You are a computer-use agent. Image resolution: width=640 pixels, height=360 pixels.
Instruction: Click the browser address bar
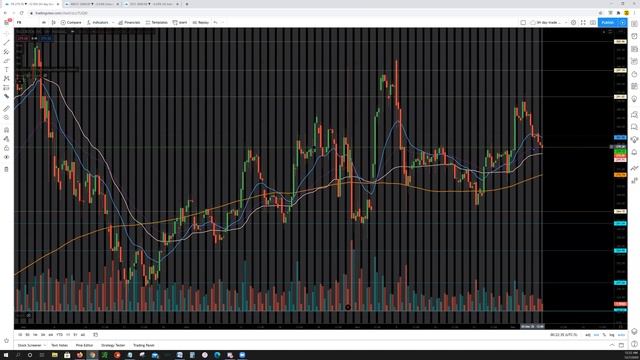tap(310, 13)
